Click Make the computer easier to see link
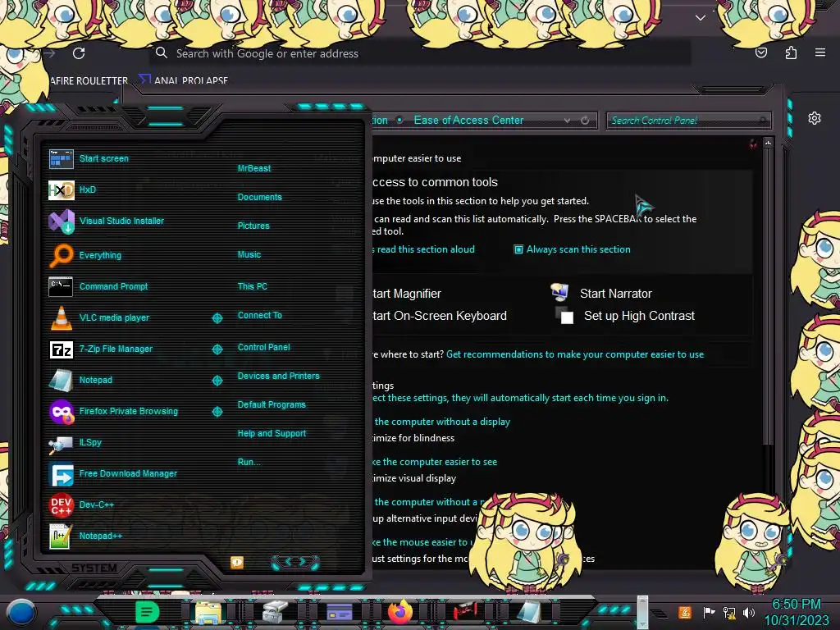 (x=435, y=462)
